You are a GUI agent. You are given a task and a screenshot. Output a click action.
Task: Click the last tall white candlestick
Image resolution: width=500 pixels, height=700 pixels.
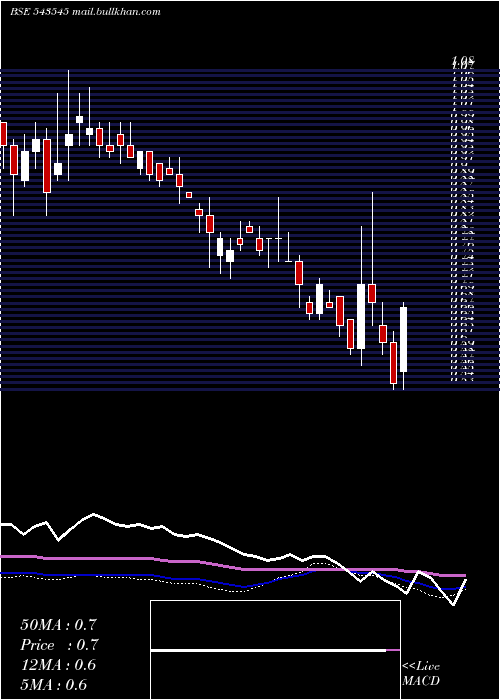403,339
